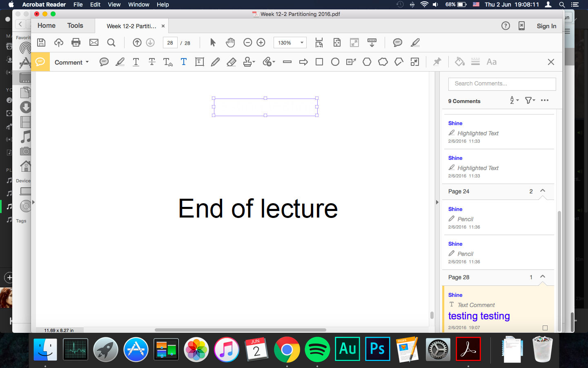Open the View menu
Viewport: 588px width, 368px height.
114,4
